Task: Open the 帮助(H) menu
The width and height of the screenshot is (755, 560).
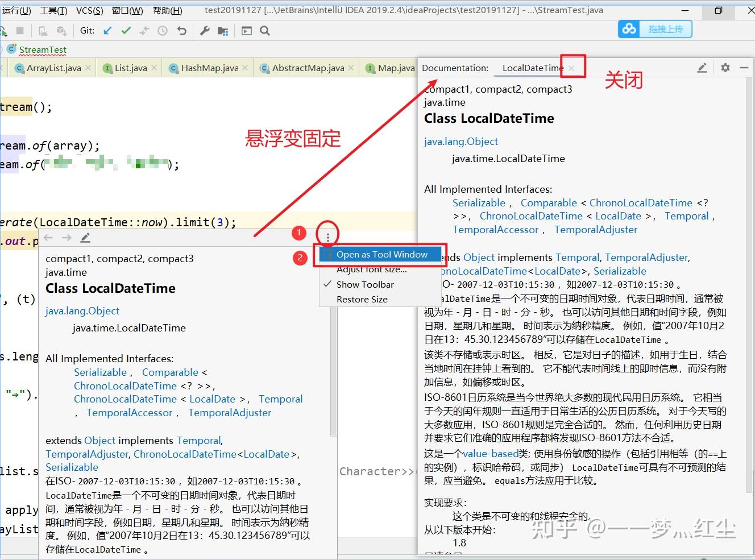Action: pyautogui.click(x=168, y=10)
